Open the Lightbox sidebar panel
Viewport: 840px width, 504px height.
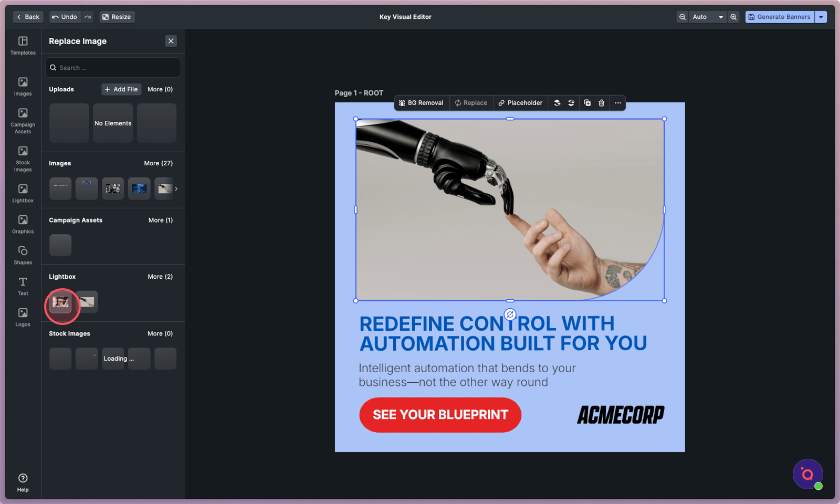(x=23, y=193)
